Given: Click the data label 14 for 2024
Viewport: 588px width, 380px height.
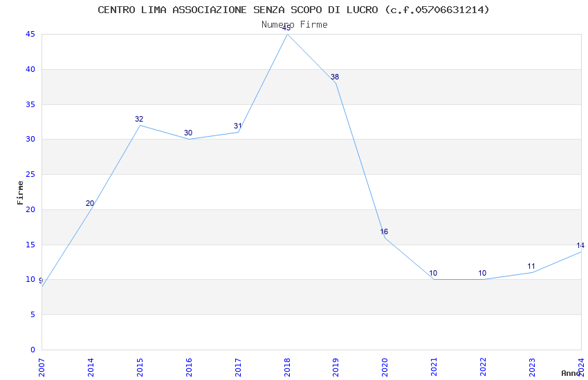Looking at the screenshot, I should (580, 245).
